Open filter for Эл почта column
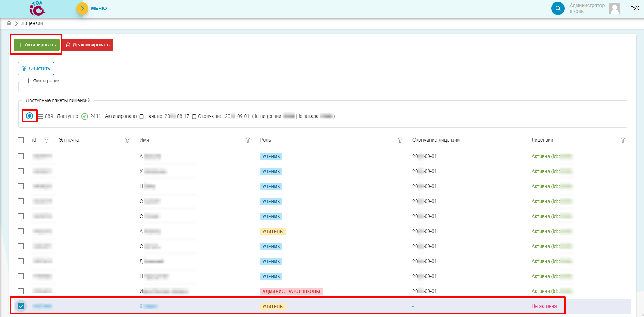The image size is (644, 317). click(127, 140)
